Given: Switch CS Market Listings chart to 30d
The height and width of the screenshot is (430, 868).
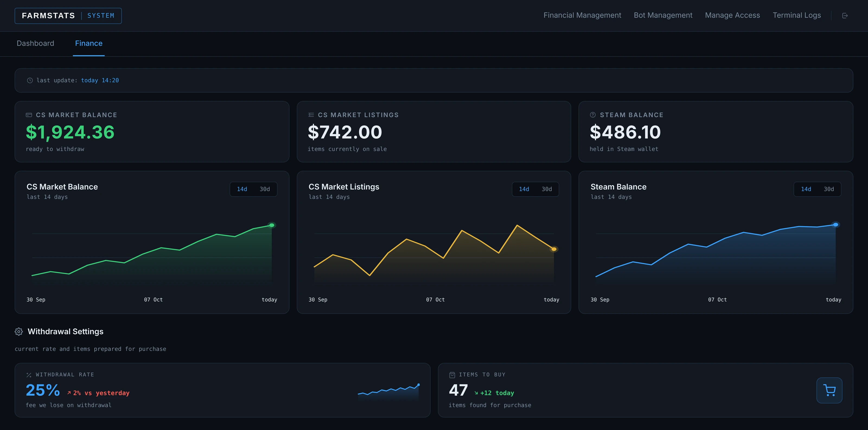Looking at the screenshot, I should (x=547, y=189).
